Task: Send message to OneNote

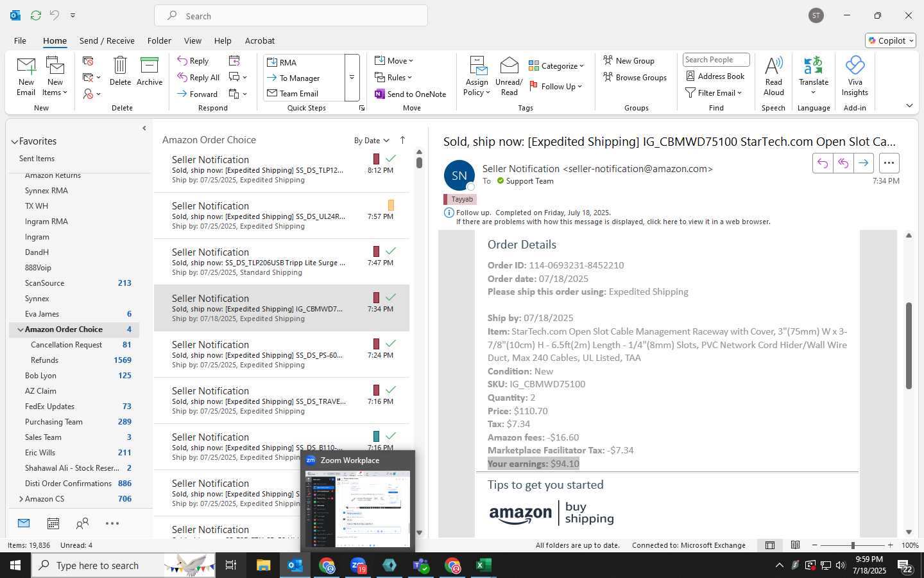Action: coord(410,94)
